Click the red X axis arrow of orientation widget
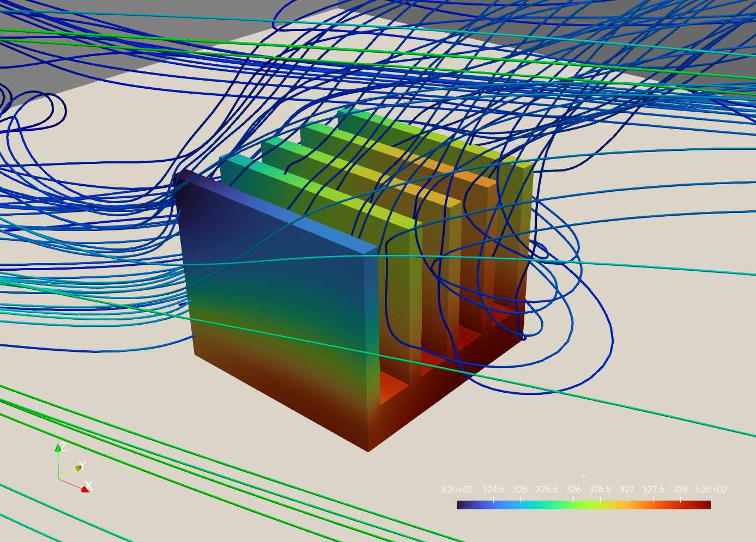Viewport: 756px width, 542px height. click(x=85, y=489)
